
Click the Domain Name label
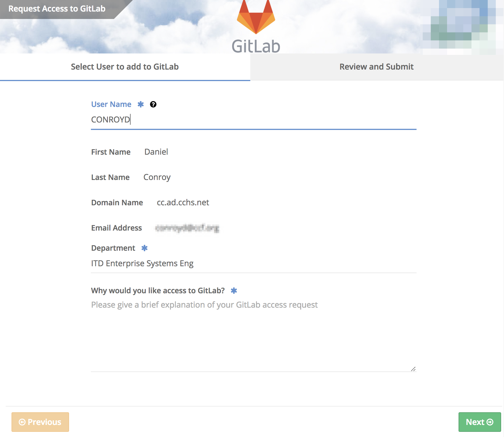click(117, 203)
